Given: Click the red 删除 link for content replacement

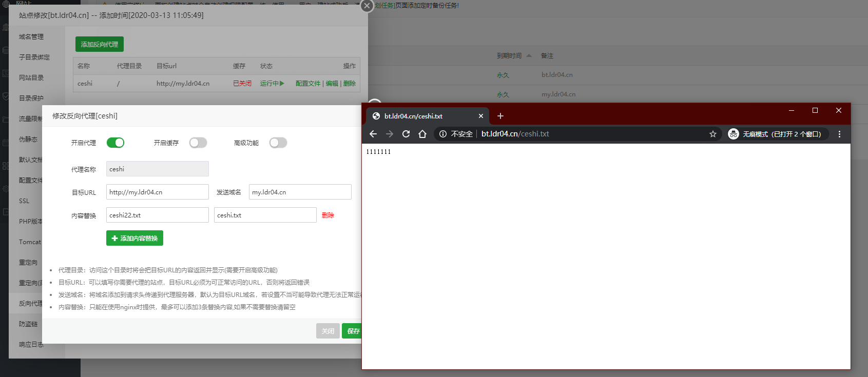Looking at the screenshot, I should (327, 215).
